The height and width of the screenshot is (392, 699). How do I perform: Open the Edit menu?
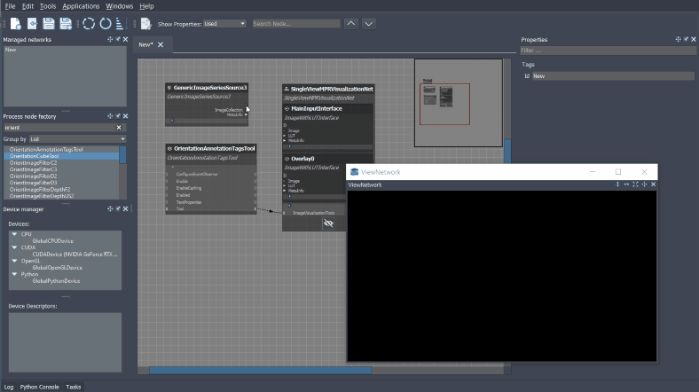pos(28,6)
